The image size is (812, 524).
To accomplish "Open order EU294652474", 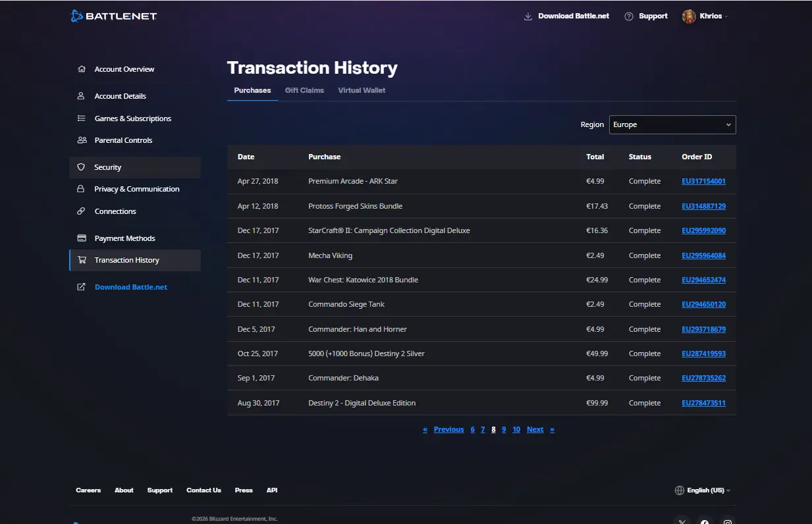I will point(703,280).
